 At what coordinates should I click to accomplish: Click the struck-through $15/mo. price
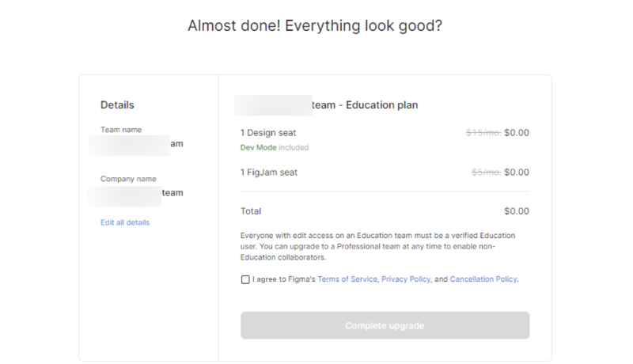coord(482,133)
